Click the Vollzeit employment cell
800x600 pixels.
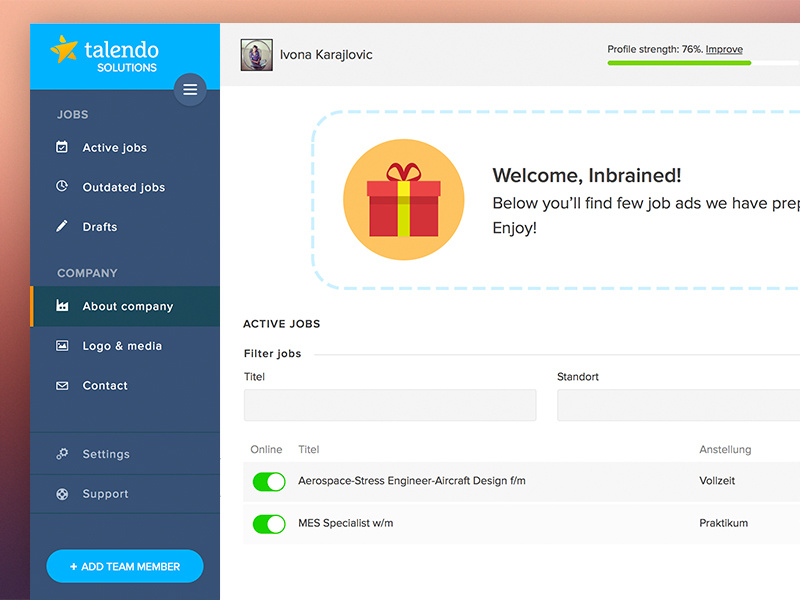[717, 481]
